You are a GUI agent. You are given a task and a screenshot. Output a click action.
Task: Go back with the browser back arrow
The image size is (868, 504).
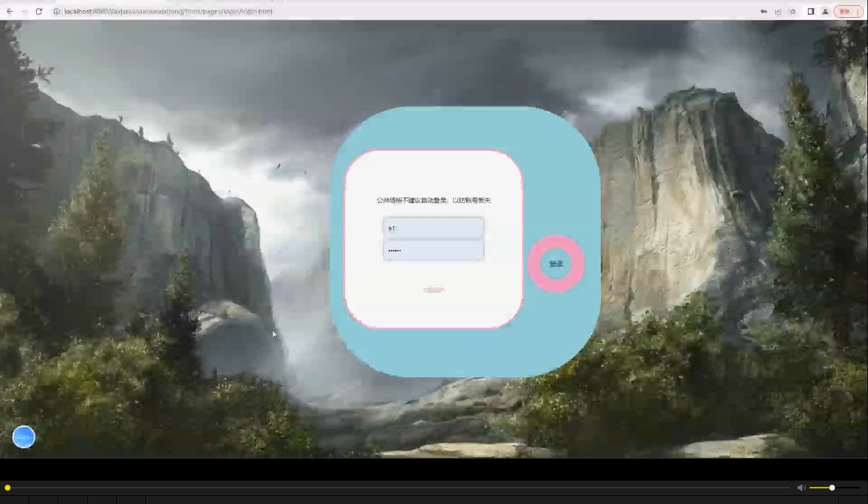click(10, 11)
